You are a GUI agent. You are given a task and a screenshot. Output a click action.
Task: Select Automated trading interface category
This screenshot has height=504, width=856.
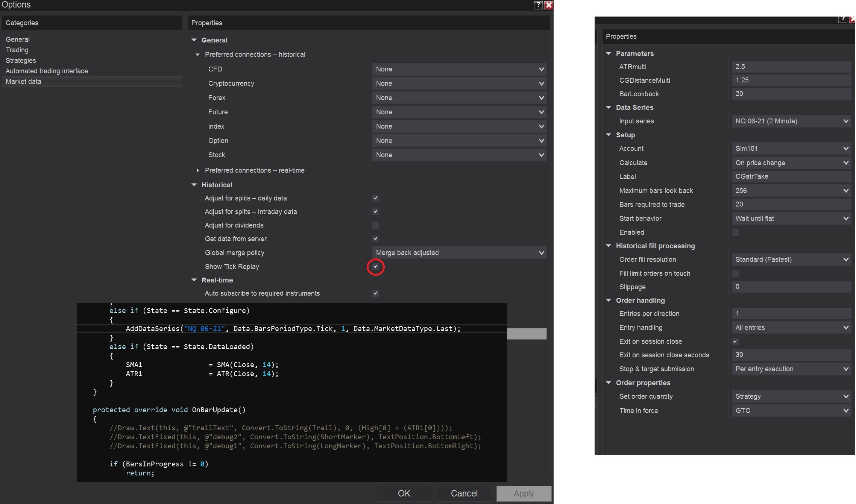point(47,71)
